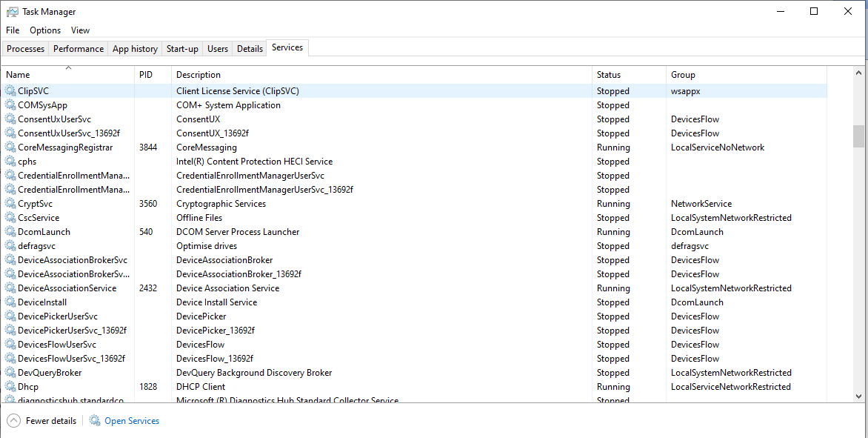The image size is (868, 438).
Task: Click the service icon next to DcomLaunch
Action: click(x=10, y=231)
